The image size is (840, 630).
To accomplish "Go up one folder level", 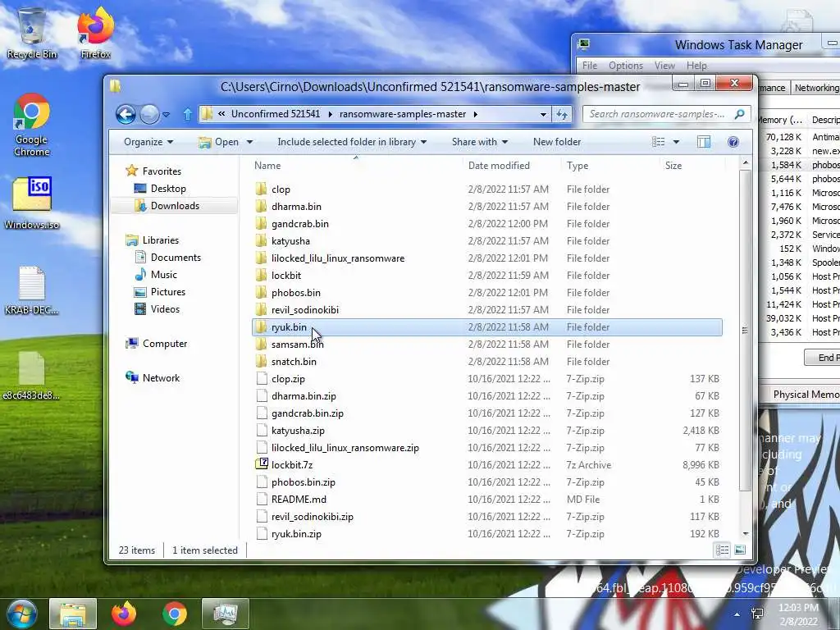I will pyautogui.click(x=188, y=114).
